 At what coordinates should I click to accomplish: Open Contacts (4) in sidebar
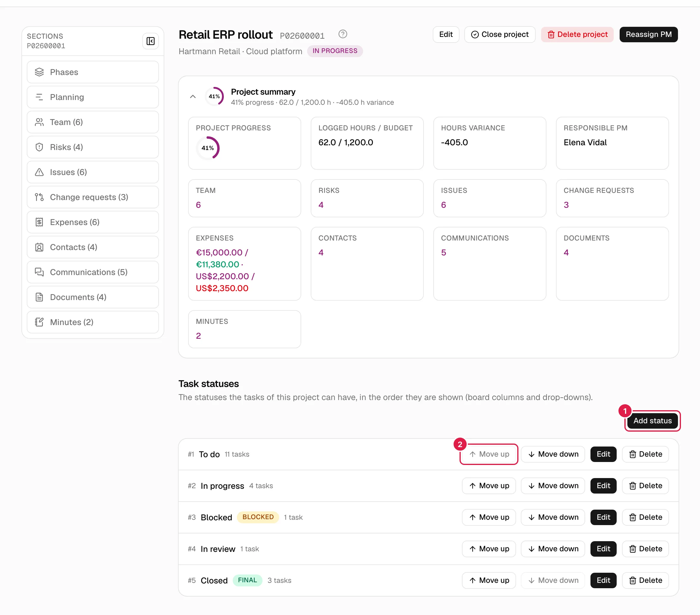click(93, 247)
